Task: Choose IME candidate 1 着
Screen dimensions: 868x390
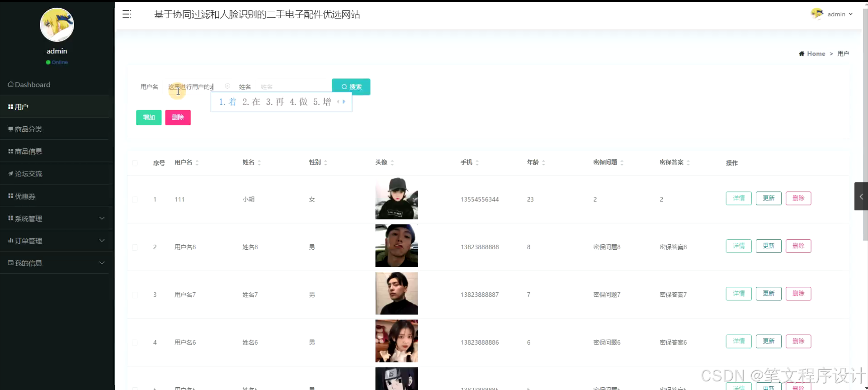Action: (x=227, y=102)
